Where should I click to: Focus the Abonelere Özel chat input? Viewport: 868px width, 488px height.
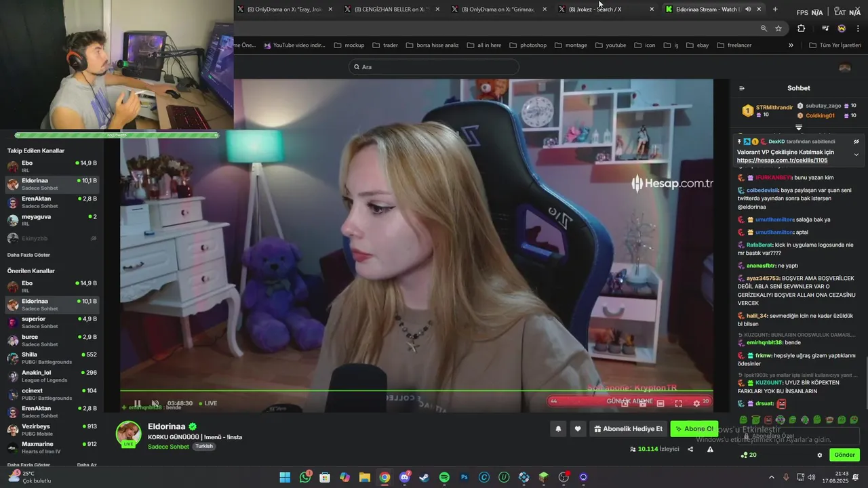[799, 436]
